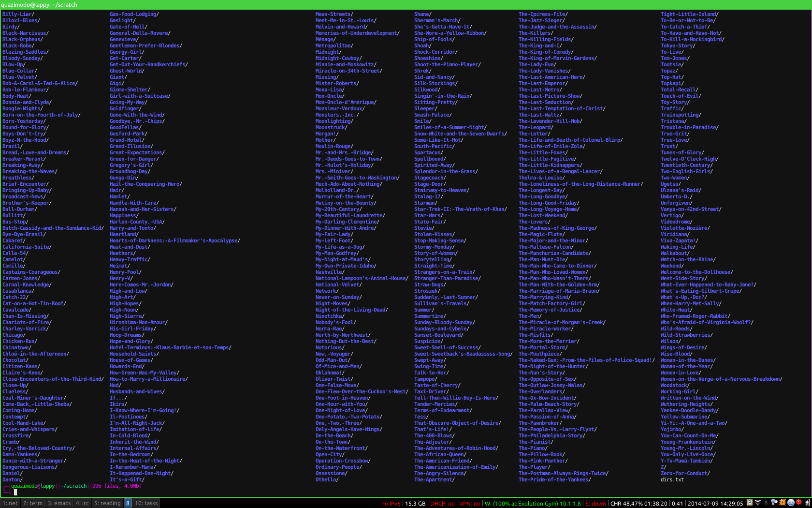Click the 'Mean-Streets/' directory
Screen dimensions: 812x508
(334, 15)
